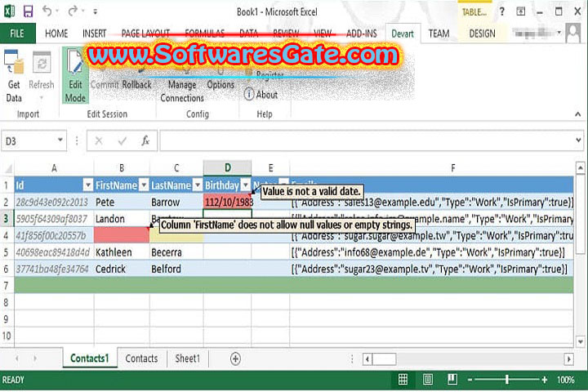Image resolution: width=588 pixels, height=392 pixels.
Task: Open the LastName column filter dropdown
Action: [198, 185]
